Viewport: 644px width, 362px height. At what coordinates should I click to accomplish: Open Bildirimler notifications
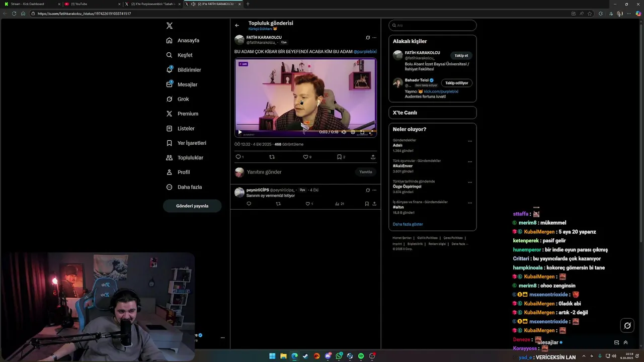[x=184, y=70]
